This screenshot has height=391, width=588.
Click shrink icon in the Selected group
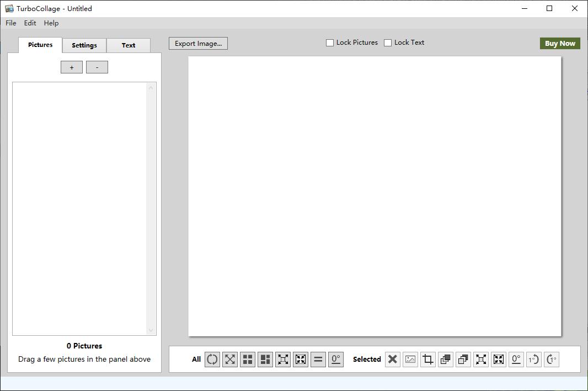tap(499, 360)
